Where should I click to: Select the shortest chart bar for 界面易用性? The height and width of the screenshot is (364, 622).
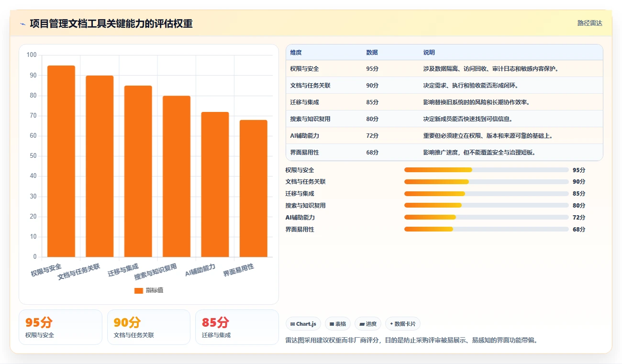(254, 188)
